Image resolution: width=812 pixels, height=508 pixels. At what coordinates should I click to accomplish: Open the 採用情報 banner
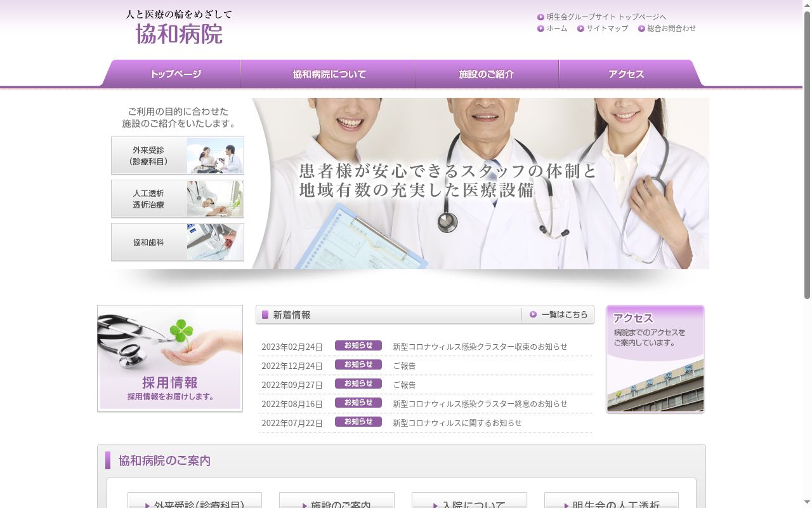pos(170,358)
